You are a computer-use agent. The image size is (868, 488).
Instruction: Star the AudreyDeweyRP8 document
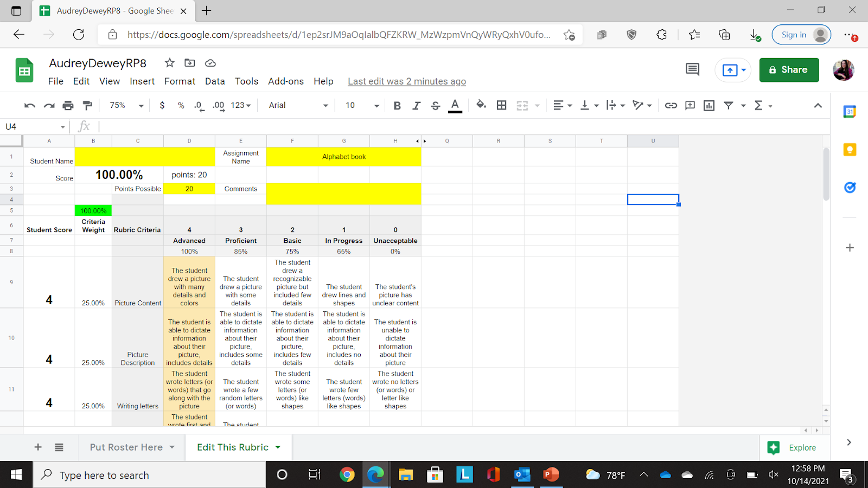click(x=170, y=63)
